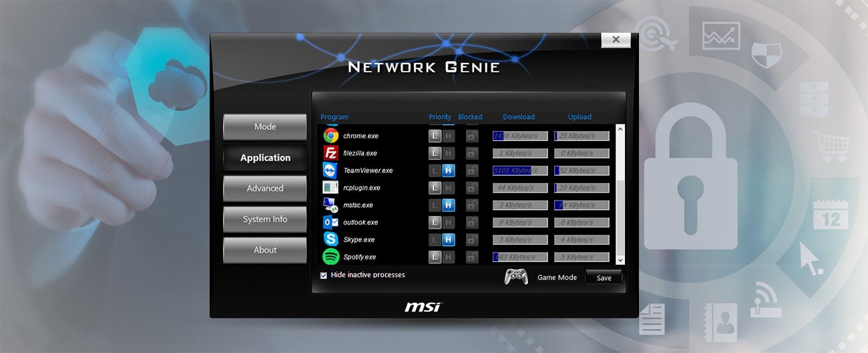Save the current settings
Viewport: 868px width, 353px height.
(x=604, y=277)
